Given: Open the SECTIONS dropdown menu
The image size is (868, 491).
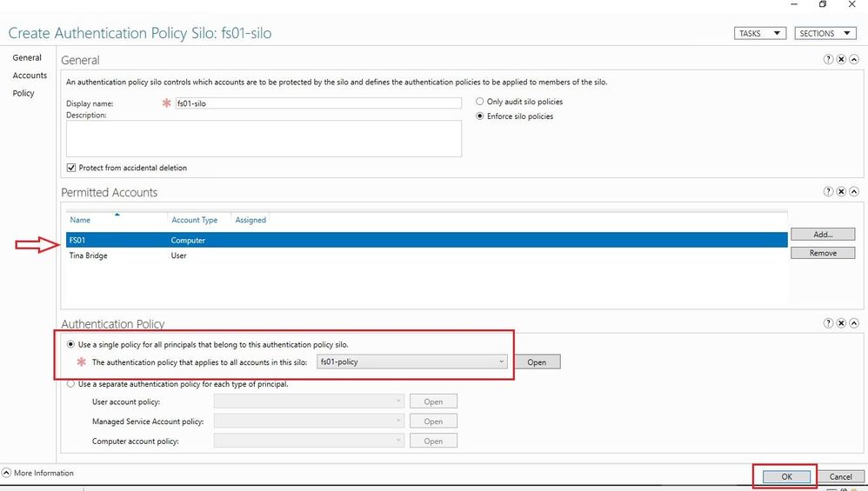Looking at the screenshot, I should point(825,33).
